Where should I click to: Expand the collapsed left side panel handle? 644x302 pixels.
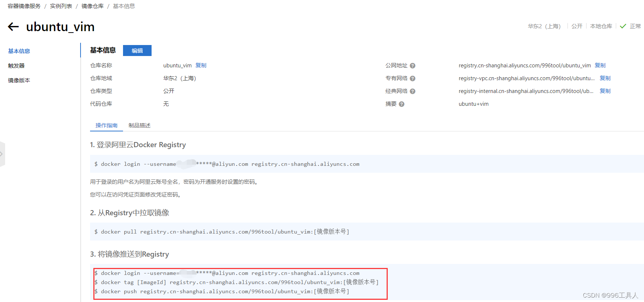click(2, 154)
